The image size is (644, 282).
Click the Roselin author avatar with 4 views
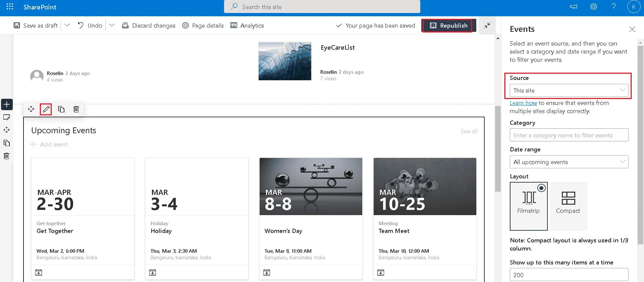(x=37, y=76)
